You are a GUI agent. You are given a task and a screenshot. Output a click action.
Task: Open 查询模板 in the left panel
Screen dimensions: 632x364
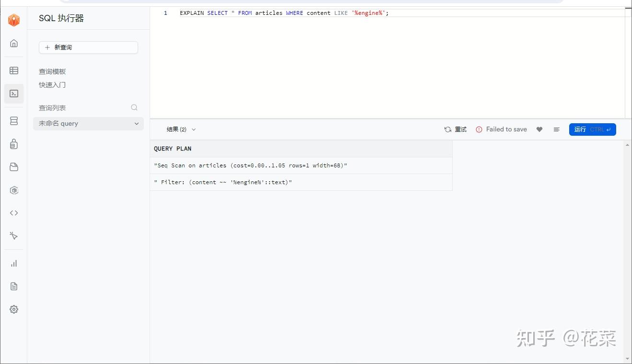point(52,71)
